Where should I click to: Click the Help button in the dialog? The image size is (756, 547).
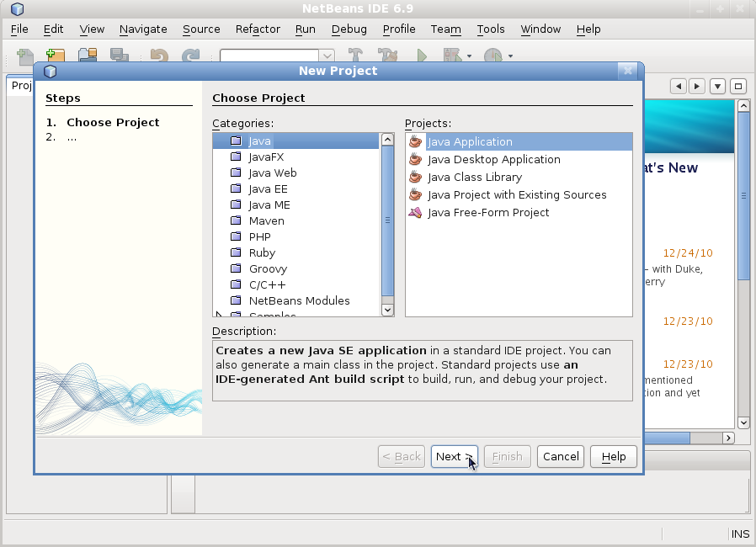coord(613,456)
